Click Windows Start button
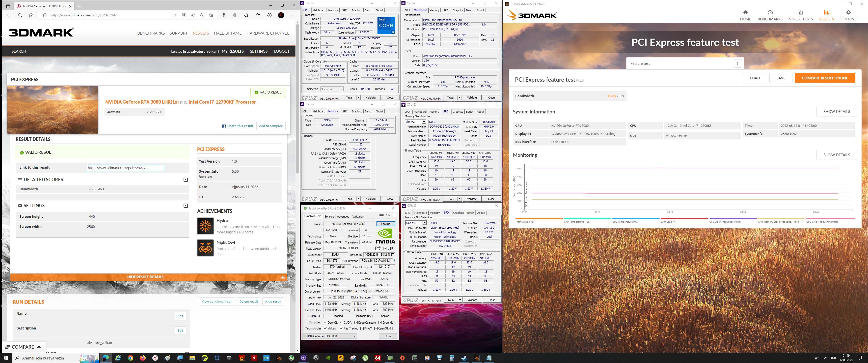The height and width of the screenshot is (363, 868). click(x=6, y=358)
